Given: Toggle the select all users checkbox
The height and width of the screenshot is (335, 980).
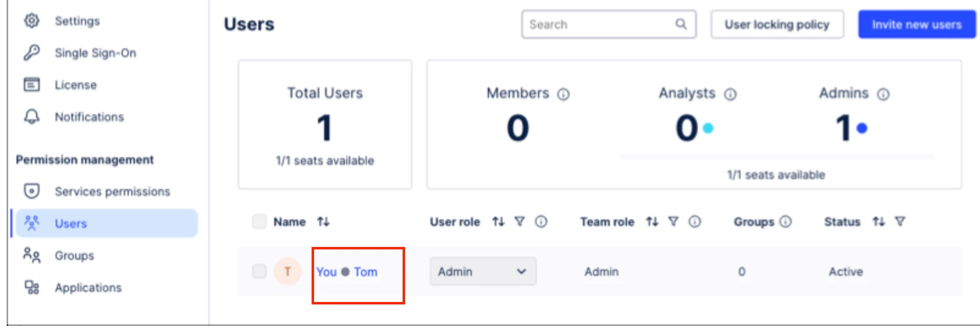Looking at the screenshot, I should 259,221.
